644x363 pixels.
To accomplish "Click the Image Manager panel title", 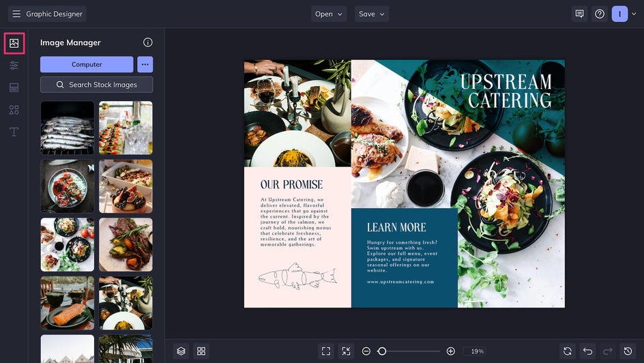I will pyautogui.click(x=70, y=43).
